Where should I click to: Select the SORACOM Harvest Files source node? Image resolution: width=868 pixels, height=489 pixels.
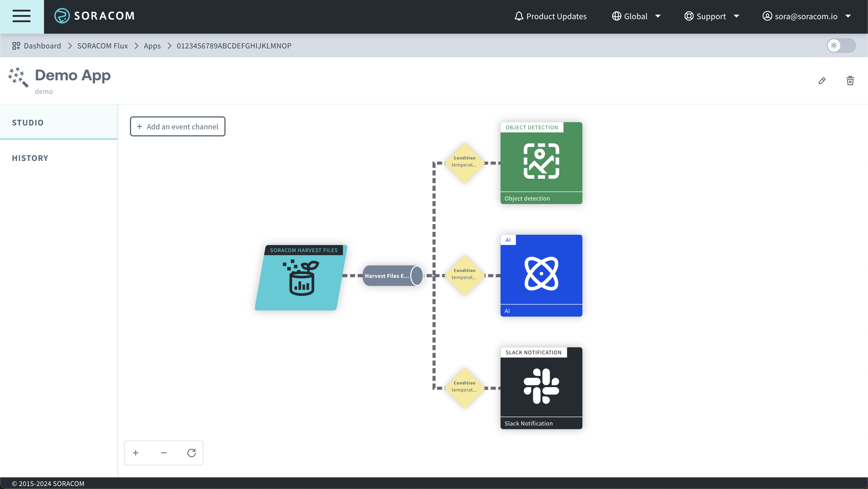(x=301, y=278)
